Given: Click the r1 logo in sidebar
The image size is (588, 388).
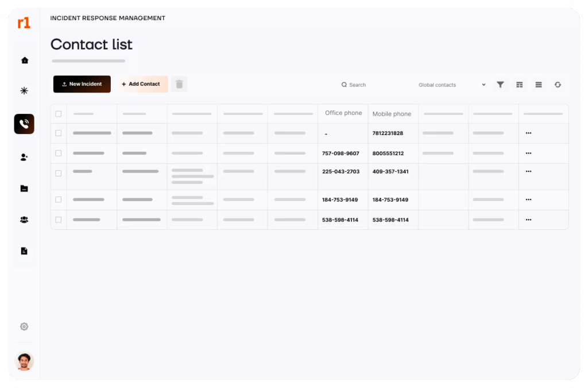Looking at the screenshot, I should (x=24, y=23).
